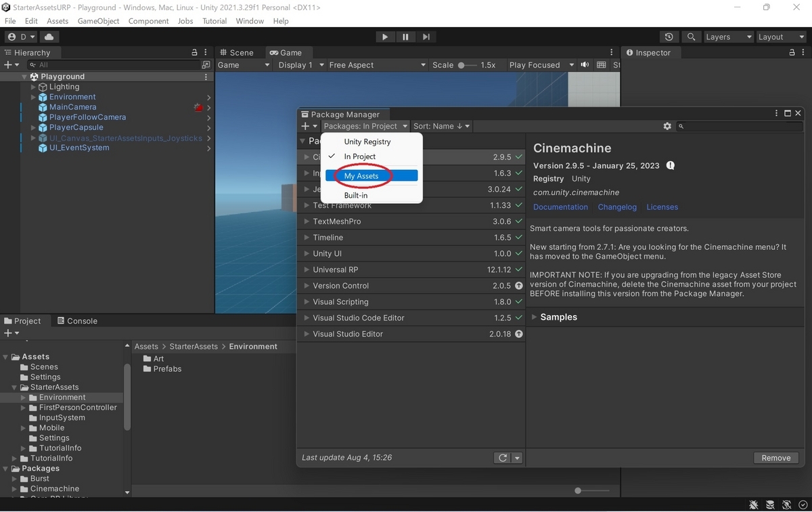Expand the TextMeshPro package row
812x512 pixels.
pos(307,221)
